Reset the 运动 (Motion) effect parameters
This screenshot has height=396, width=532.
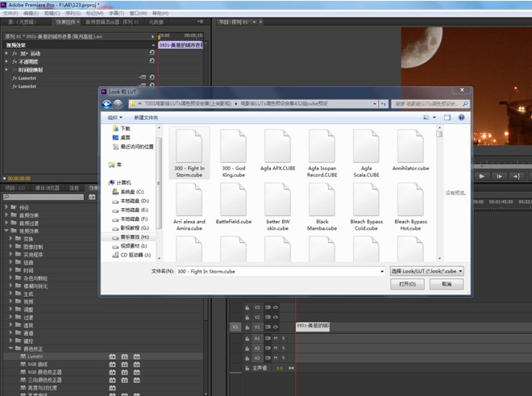pyautogui.click(x=152, y=52)
